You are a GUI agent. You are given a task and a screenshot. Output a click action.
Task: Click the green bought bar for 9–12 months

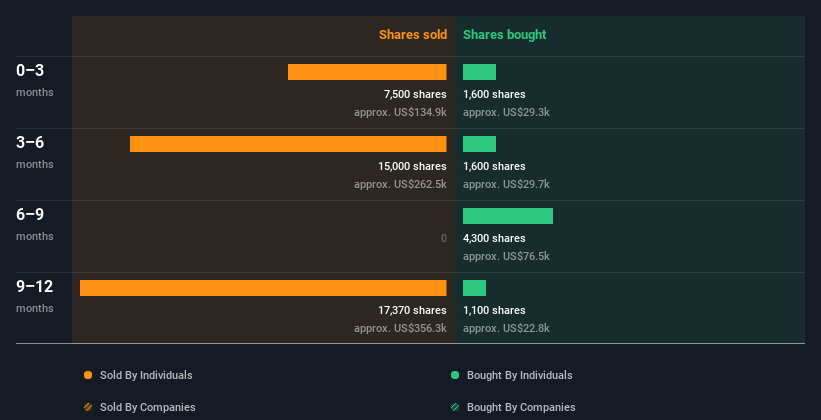click(474, 288)
